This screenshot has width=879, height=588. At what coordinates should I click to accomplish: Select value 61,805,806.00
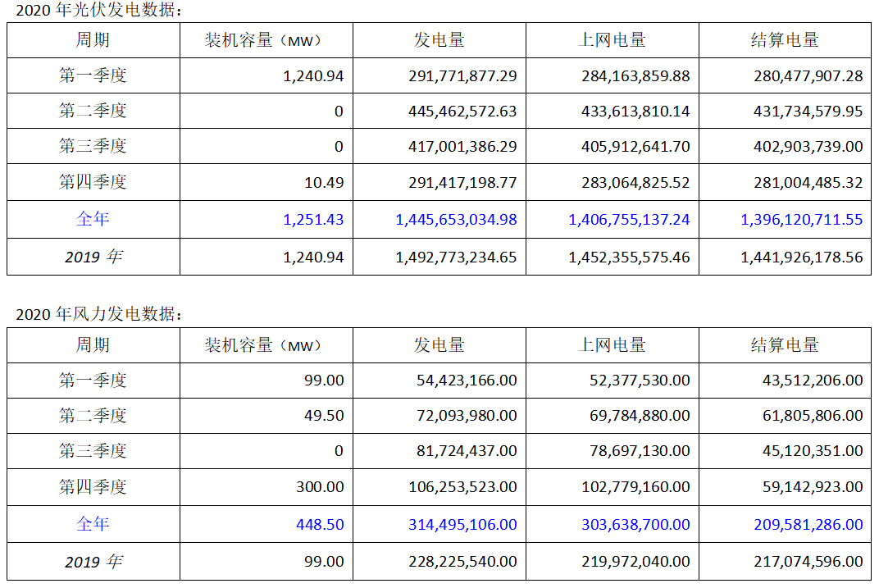(813, 415)
